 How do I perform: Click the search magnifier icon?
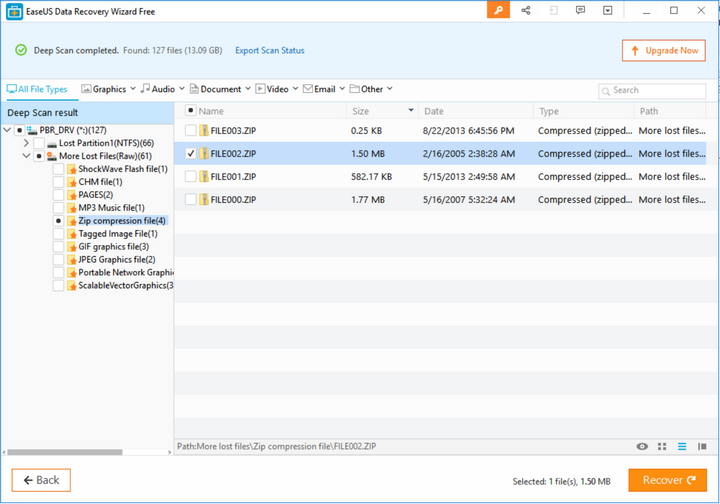click(x=606, y=91)
